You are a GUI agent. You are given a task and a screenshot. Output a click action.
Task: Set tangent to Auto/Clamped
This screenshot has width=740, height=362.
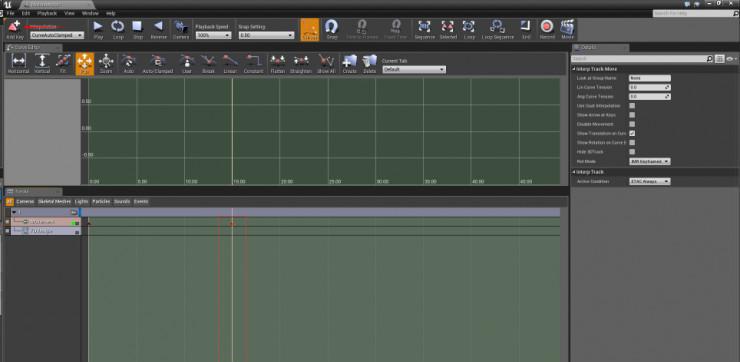point(158,61)
